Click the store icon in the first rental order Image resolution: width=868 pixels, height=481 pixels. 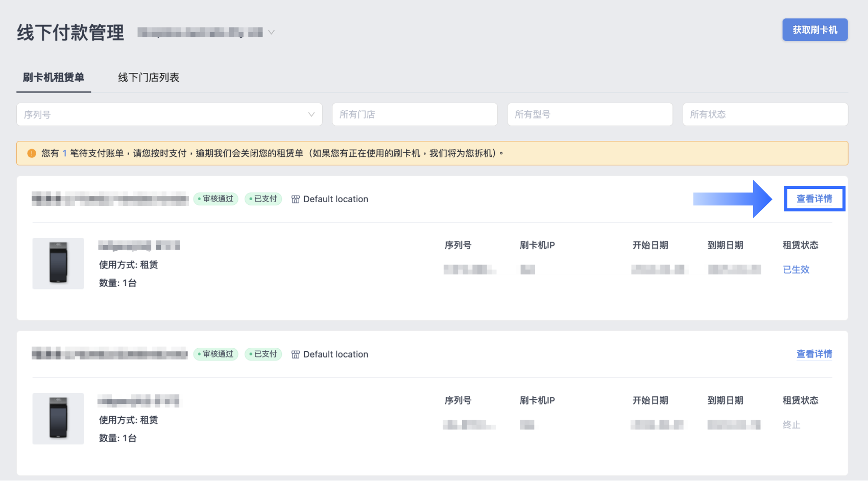tap(296, 199)
